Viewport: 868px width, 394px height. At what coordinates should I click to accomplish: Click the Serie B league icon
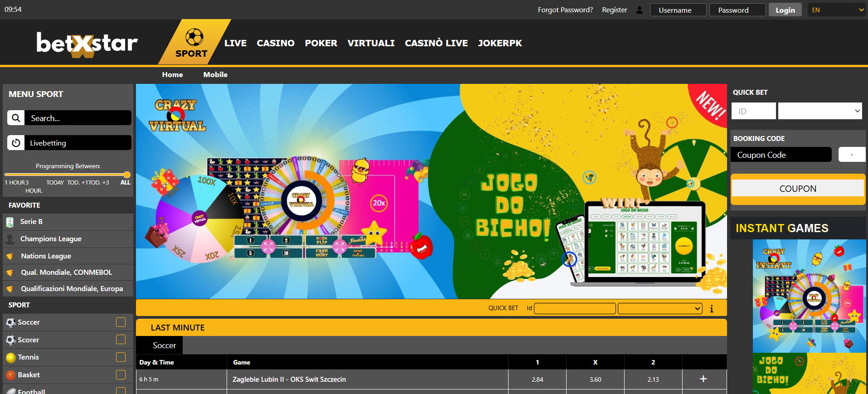coord(10,222)
